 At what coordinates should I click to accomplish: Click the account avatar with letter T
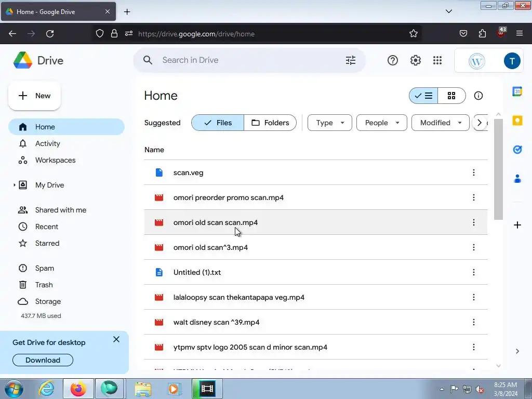coord(512,61)
